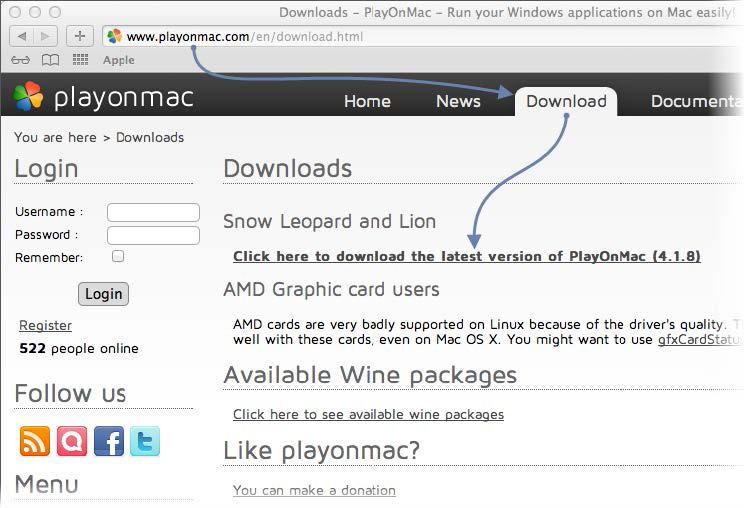
Task: Click the playonmac wordmark in header
Action: click(x=124, y=97)
